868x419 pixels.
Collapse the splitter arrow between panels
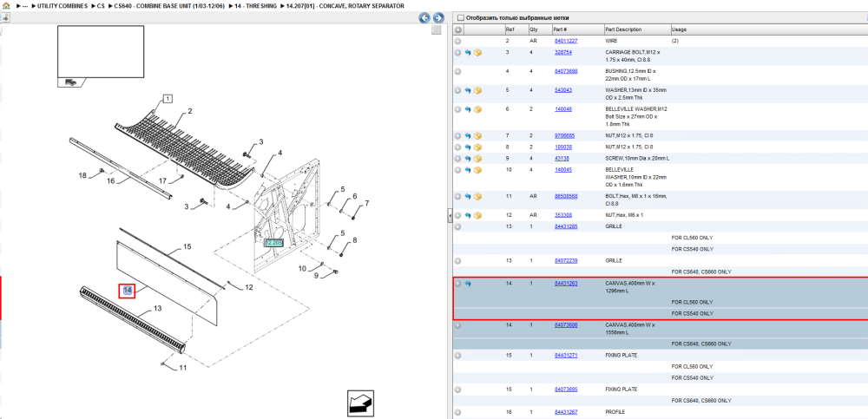tap(450, 216)
